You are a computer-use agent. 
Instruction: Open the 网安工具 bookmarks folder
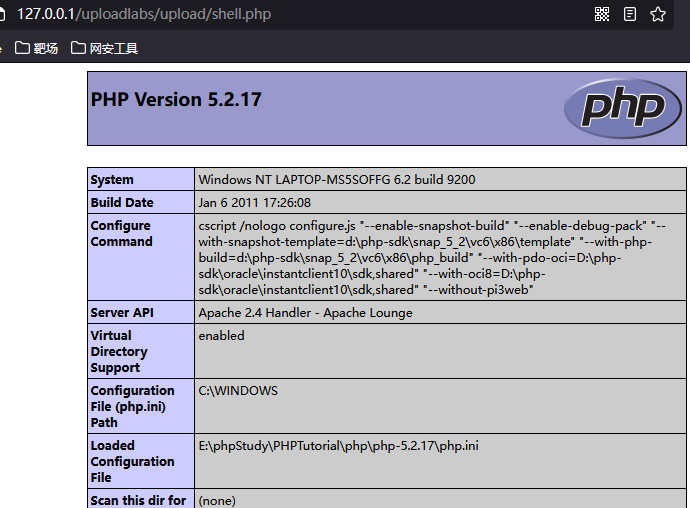(104, 48)
